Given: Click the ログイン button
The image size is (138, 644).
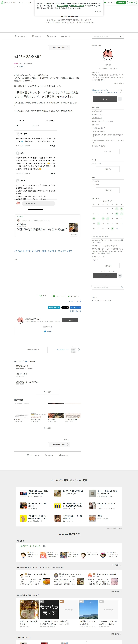Looking at the screenshot, I should coord(132,2).
